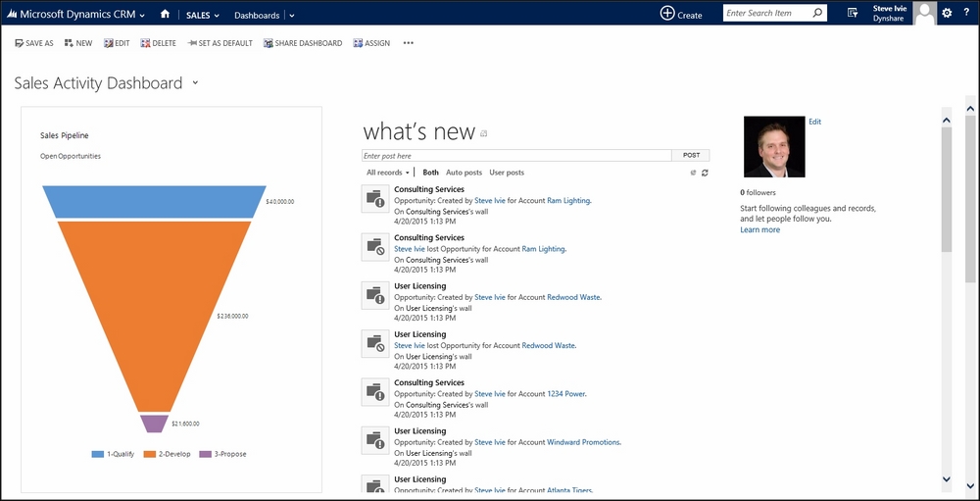
Task: Click the 2-Develop legend swatch
Action: [x=149, y=454]
